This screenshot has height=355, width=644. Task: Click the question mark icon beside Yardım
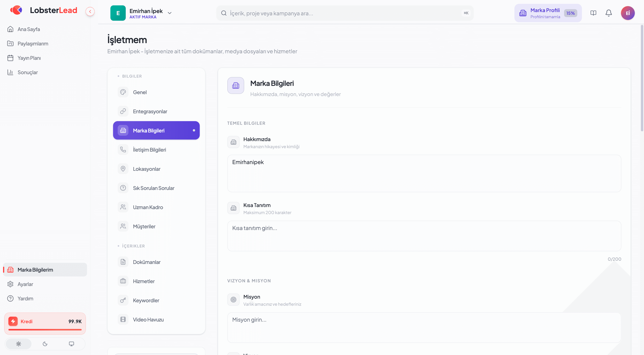tap(10, 298)
